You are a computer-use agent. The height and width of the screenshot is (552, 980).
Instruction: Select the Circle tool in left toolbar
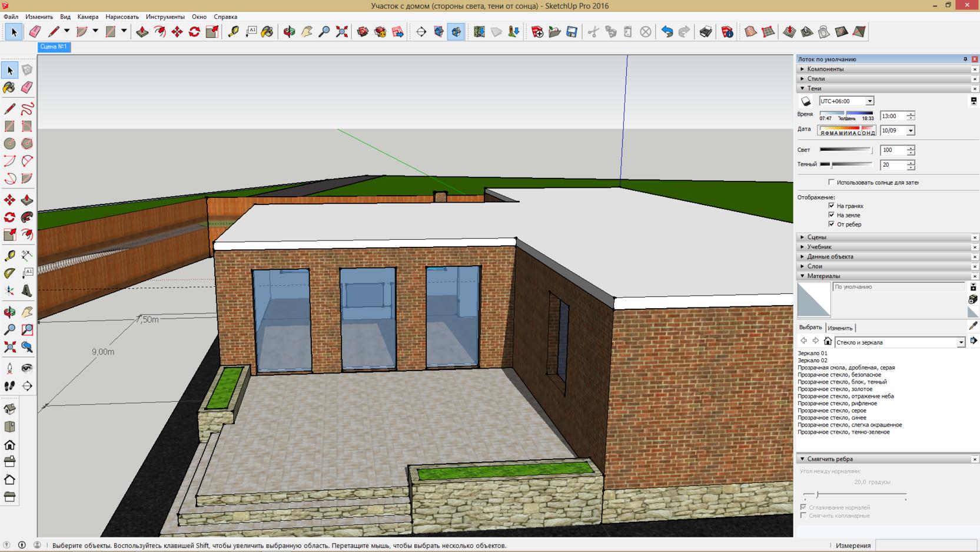pos(9,144)
